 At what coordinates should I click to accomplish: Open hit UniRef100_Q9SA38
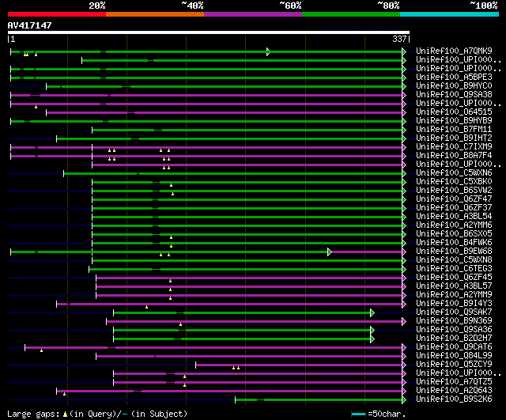tap(454, 94)
